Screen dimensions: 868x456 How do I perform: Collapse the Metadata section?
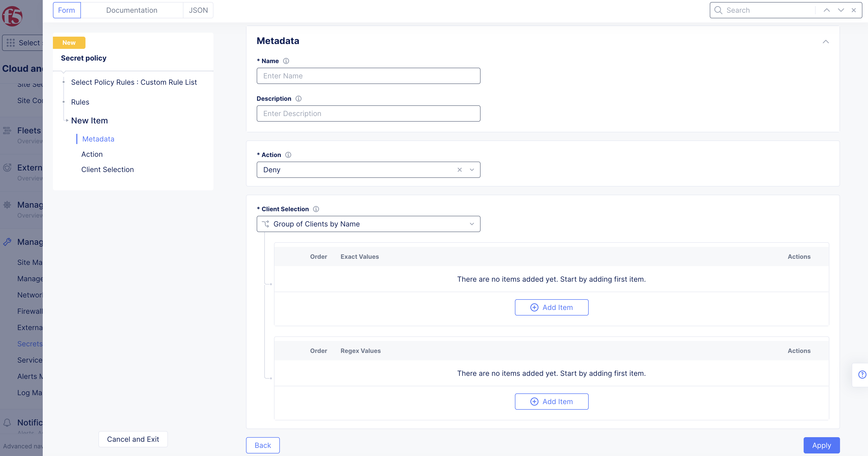826,42
